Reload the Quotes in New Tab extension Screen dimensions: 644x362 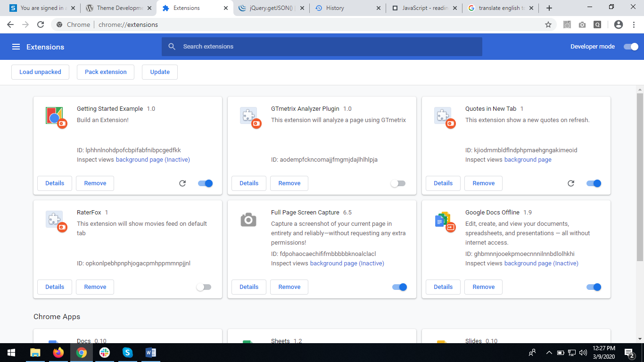(x=571, y=183)
